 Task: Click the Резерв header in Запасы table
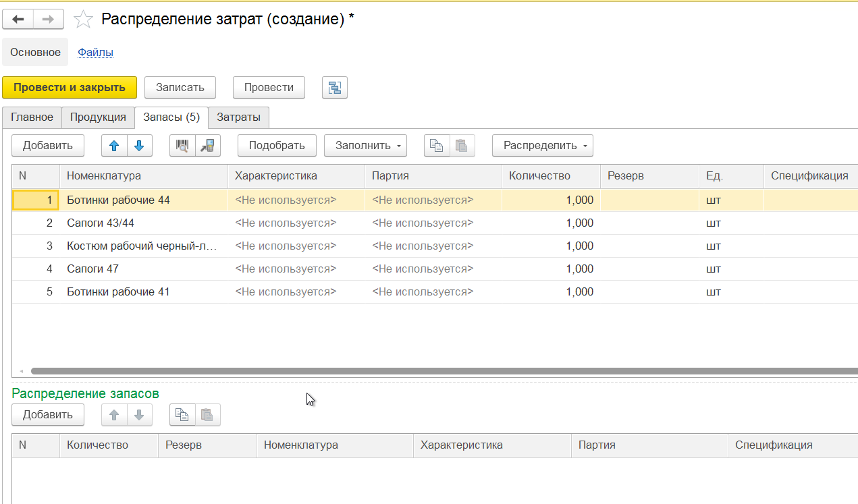[x=649, y=176]
